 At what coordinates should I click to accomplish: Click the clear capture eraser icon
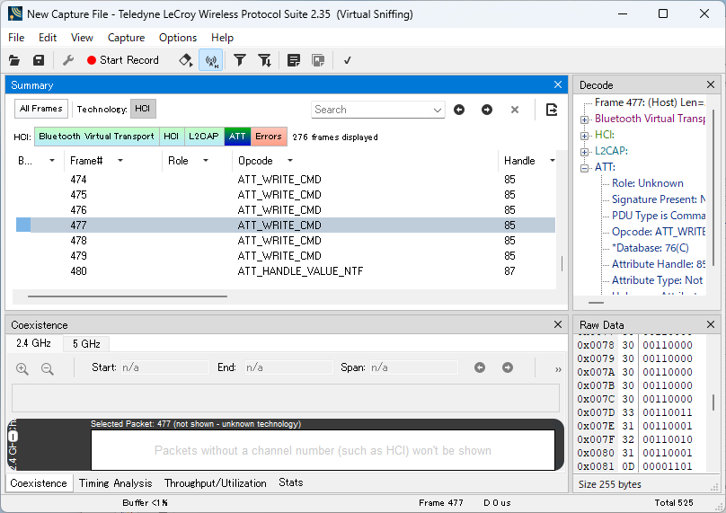[x=185, y=60]
